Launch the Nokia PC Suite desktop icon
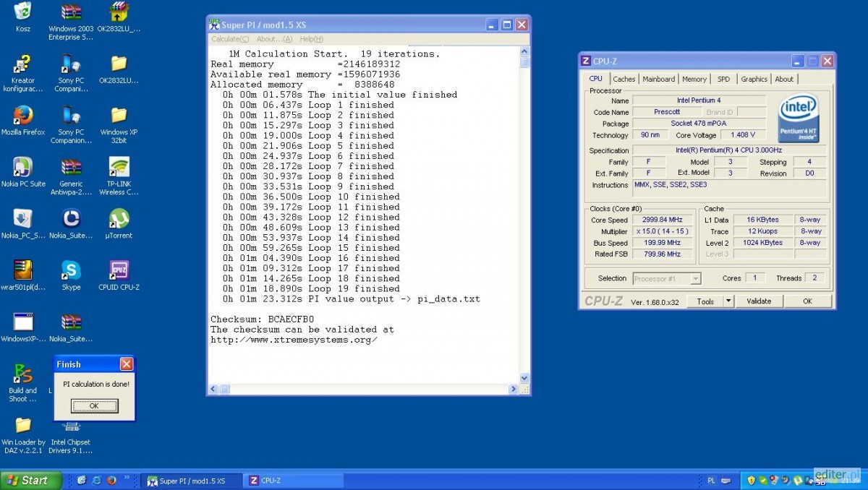The image size is (868, 490). [22, 168]
